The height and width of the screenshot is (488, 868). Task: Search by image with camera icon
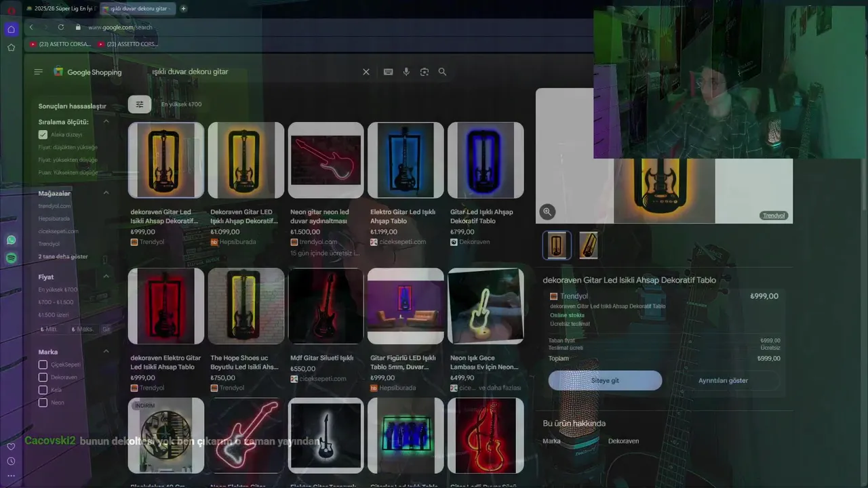click(425, 72)
